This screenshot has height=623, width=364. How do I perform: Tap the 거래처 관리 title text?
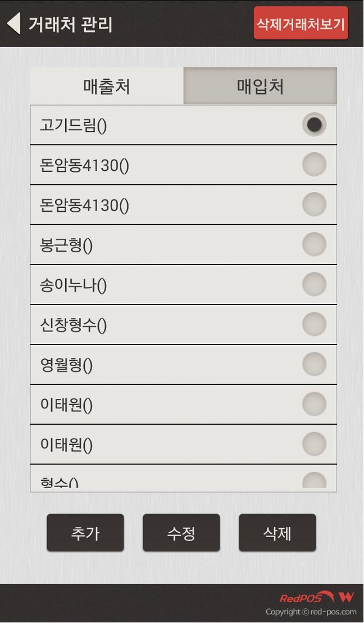pos(70,25)
